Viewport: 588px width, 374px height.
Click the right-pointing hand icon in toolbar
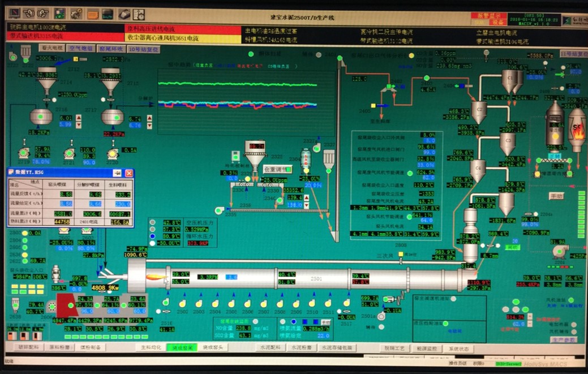click(x=43, y=13)
